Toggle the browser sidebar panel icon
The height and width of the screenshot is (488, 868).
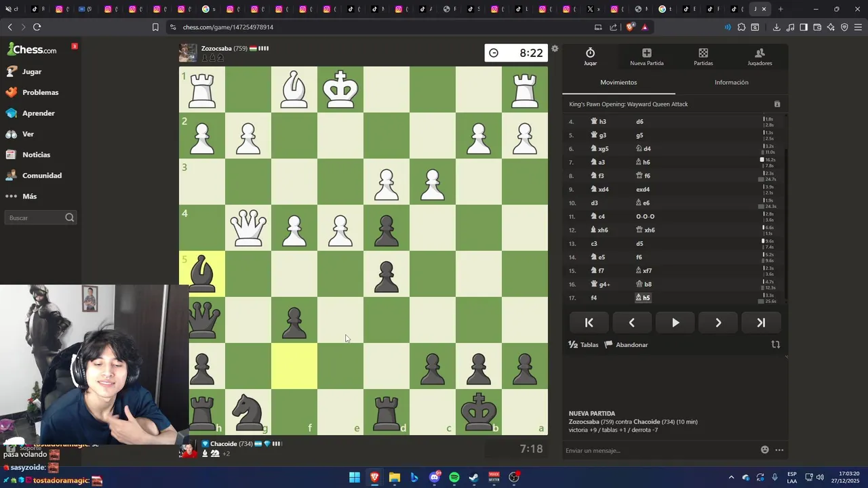coord(804,27)
